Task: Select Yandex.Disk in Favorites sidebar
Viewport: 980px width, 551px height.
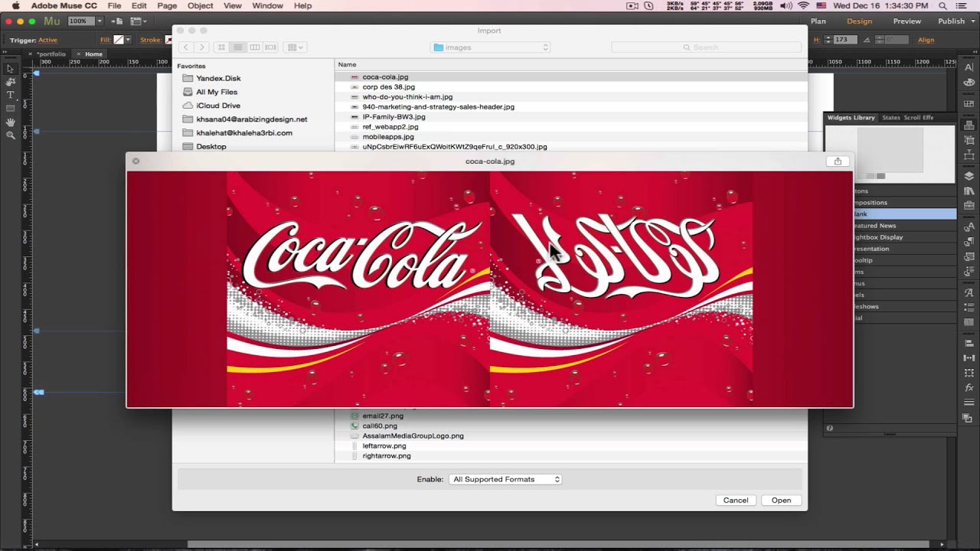Action: [218, 78]
